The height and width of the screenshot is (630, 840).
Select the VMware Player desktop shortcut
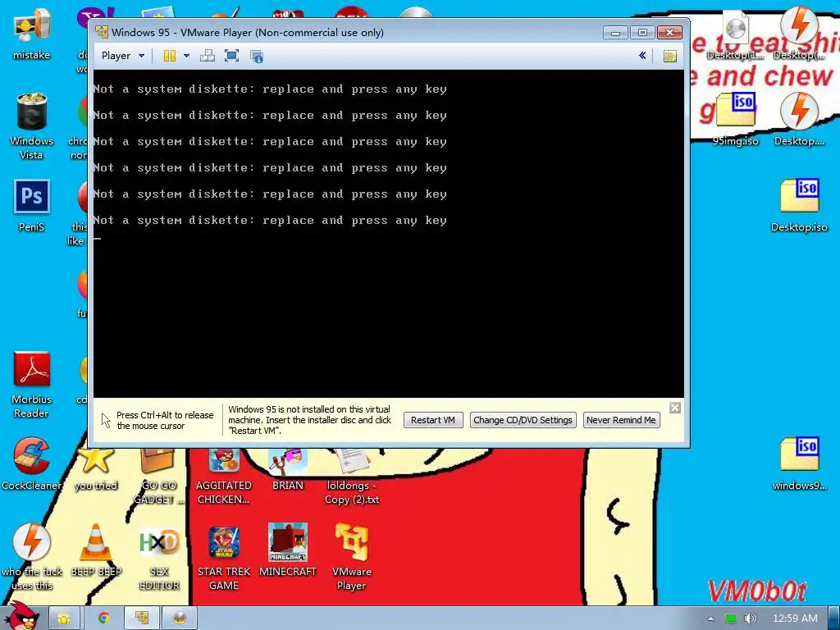[x=351, y=557]
